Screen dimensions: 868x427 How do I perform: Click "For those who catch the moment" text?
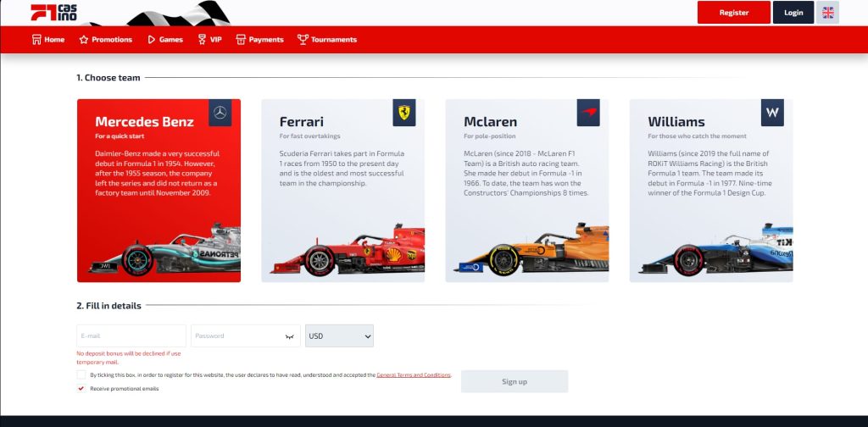tap(698, 136)
